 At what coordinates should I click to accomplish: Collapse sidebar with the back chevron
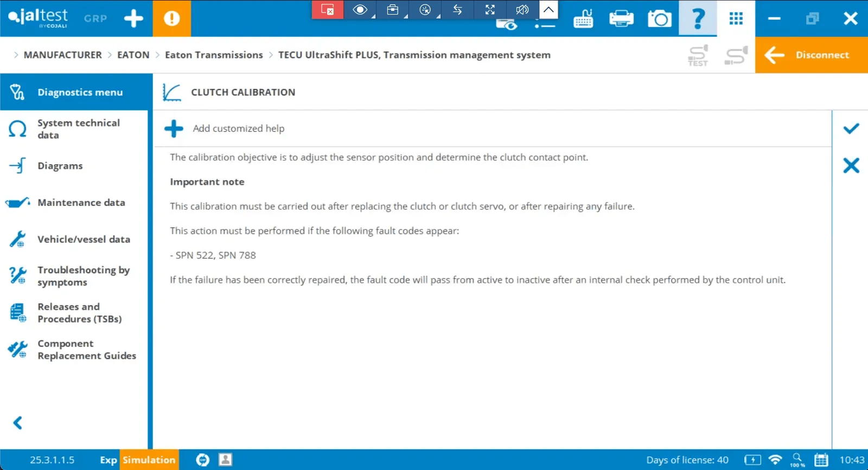[x=18, y=423]
